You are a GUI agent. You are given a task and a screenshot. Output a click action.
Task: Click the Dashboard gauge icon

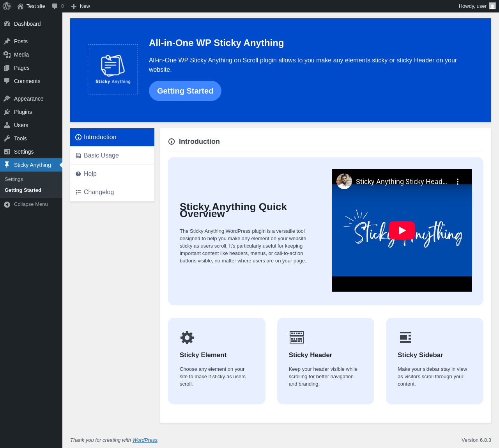pos(7,24)
